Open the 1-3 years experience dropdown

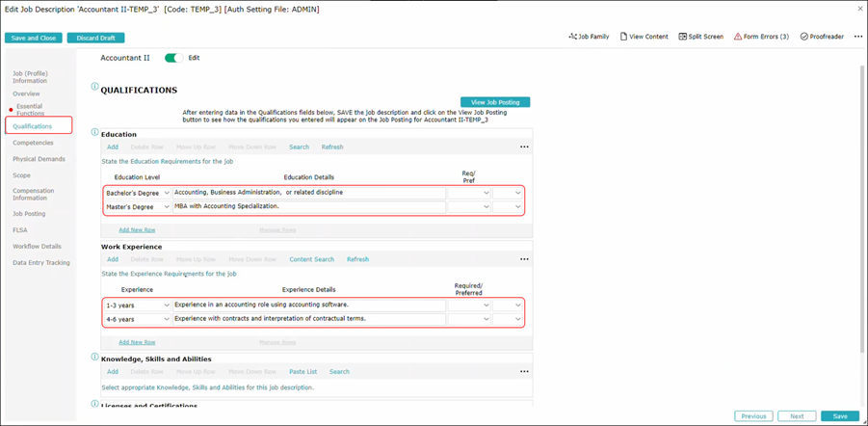(x=138, y=306)
